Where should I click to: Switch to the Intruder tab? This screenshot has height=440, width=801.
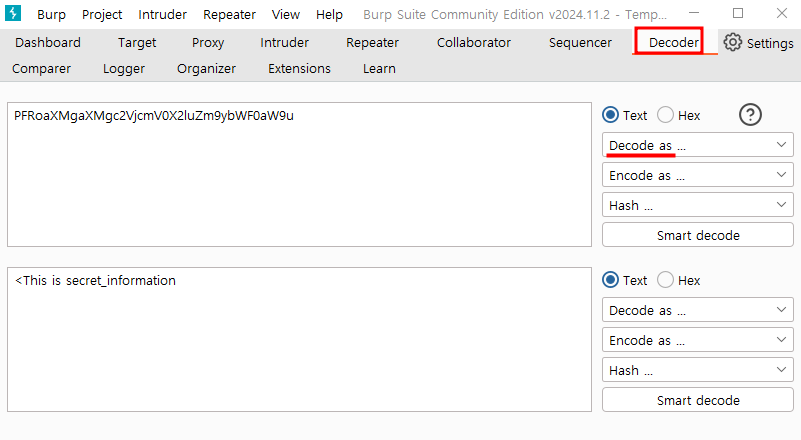284,42
